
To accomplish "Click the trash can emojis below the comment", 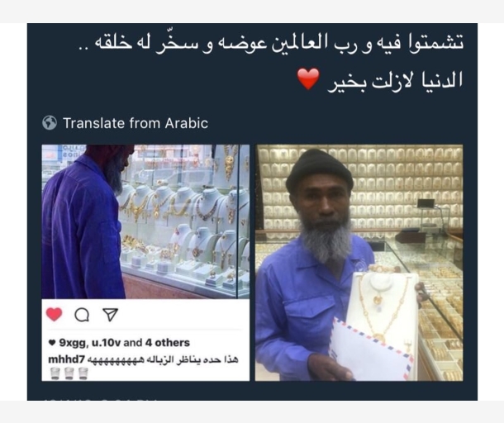I will pos(69,373).
